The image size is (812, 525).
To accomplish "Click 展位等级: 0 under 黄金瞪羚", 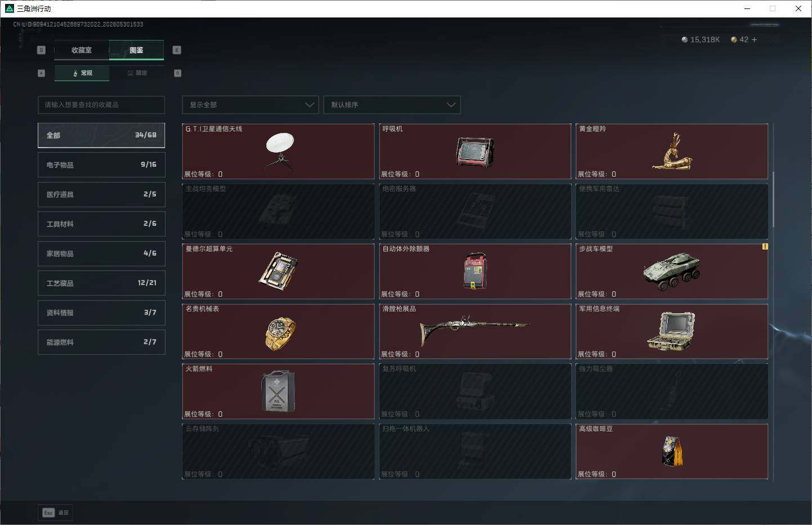I will point(597,174).
